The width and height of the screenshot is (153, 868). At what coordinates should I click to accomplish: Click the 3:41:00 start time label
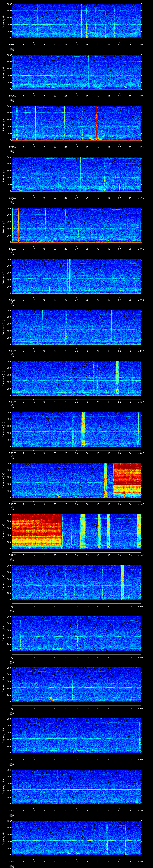(12, 555)
